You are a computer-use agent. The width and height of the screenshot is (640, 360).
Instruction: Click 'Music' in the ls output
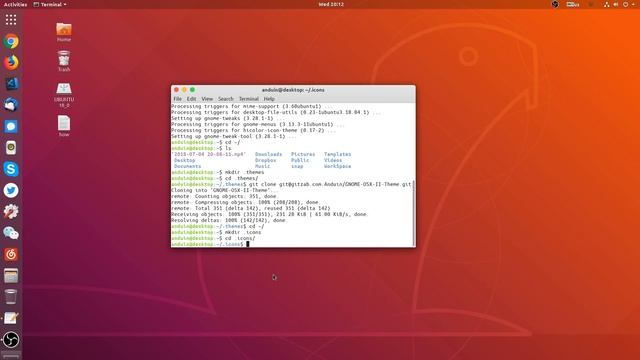tap(263, 167)
